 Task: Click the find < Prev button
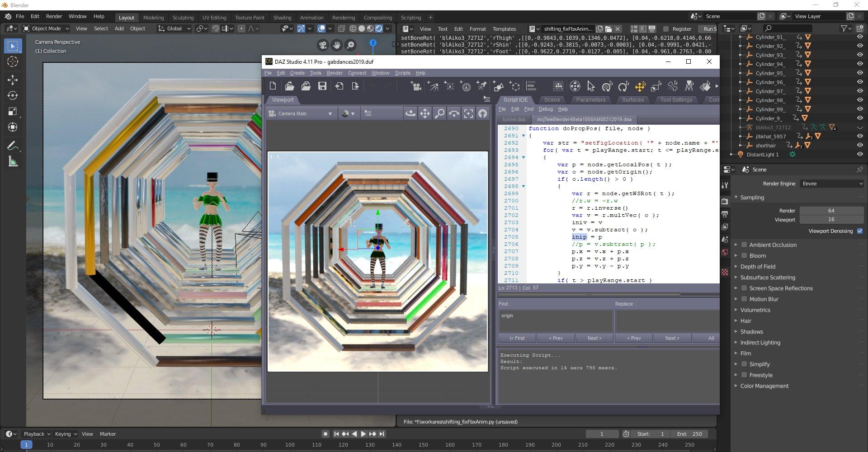point(556,338)
